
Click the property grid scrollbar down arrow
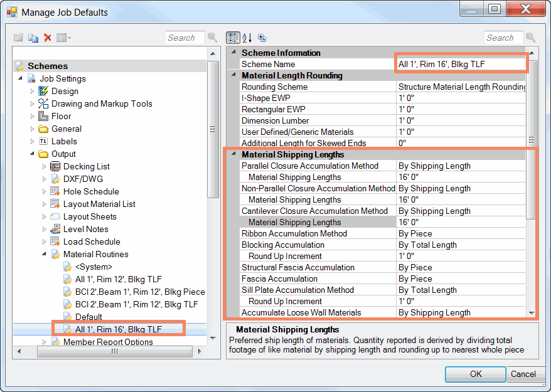coord(532,313)
